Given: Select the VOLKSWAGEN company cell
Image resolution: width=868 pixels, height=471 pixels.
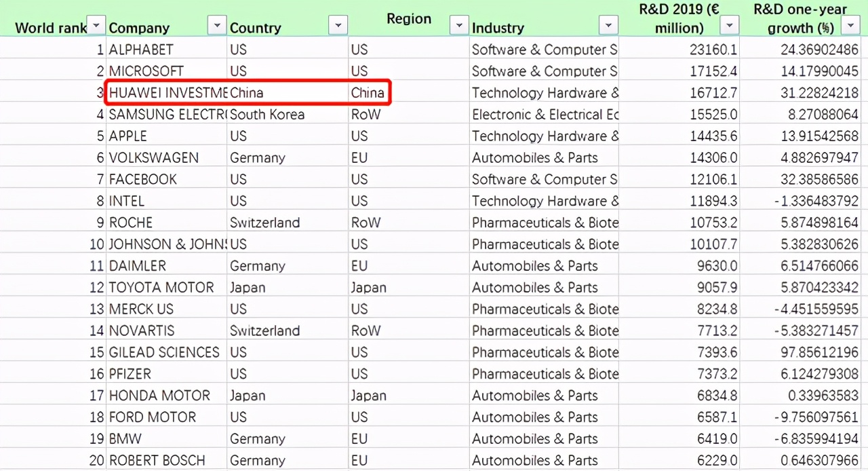Looking at the screenshot, I should pyautogui.click(x=167, y=158).
